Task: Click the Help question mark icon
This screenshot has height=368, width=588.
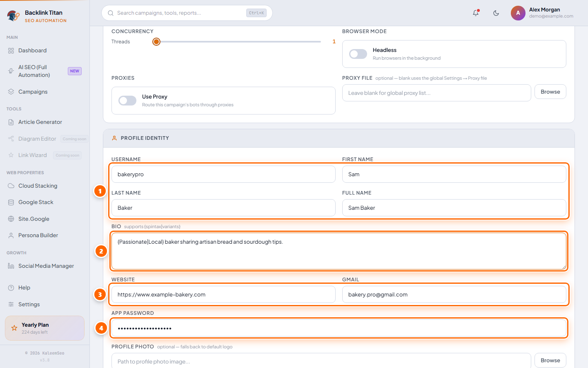Action: pyautogui.click(x=11, y=288)
